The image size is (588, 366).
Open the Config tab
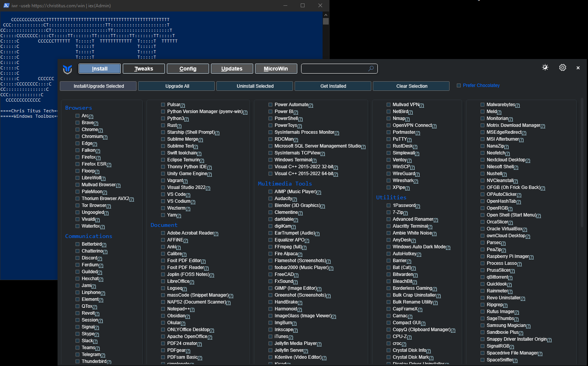click(188, 69)
